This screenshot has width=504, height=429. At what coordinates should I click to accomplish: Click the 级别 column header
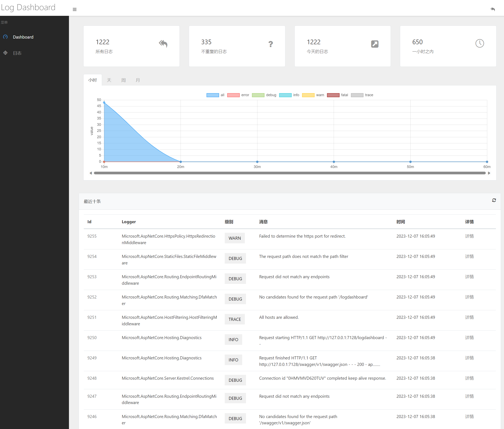point(229,222)
